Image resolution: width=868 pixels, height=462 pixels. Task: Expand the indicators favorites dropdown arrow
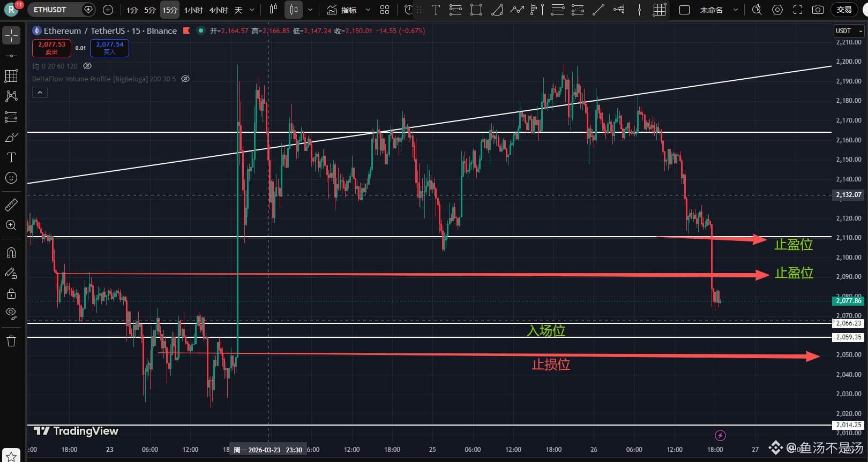click(x=368, y=10)
